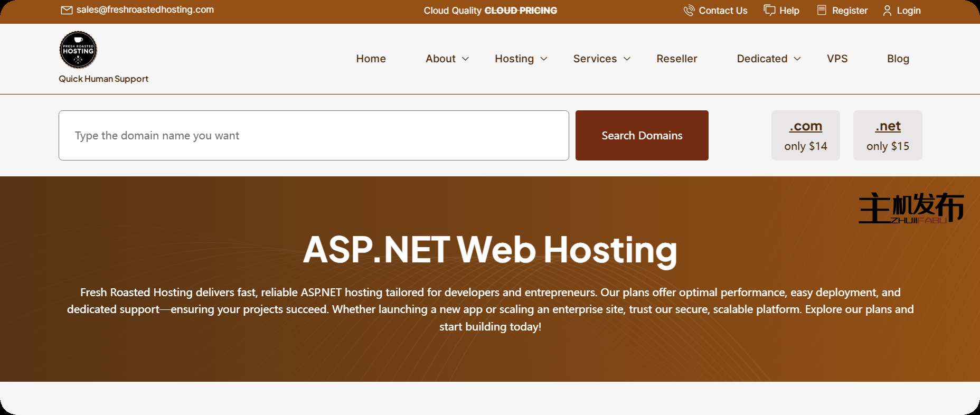Image resolution: width=980 pixels, height=415 pixels.
Task: Click the Contact Us phone icon
Action: point(689,11)
